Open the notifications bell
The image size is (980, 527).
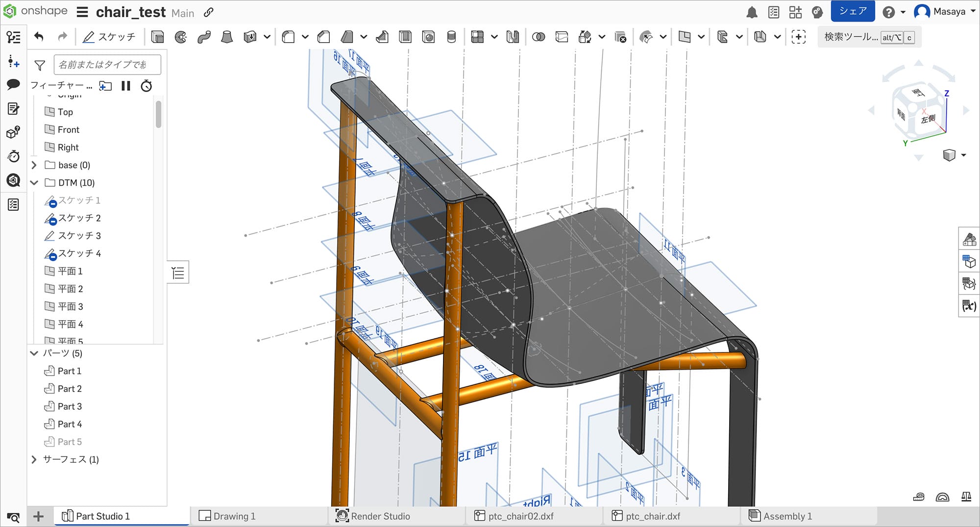pyautogui.click(x=753, y=12)
